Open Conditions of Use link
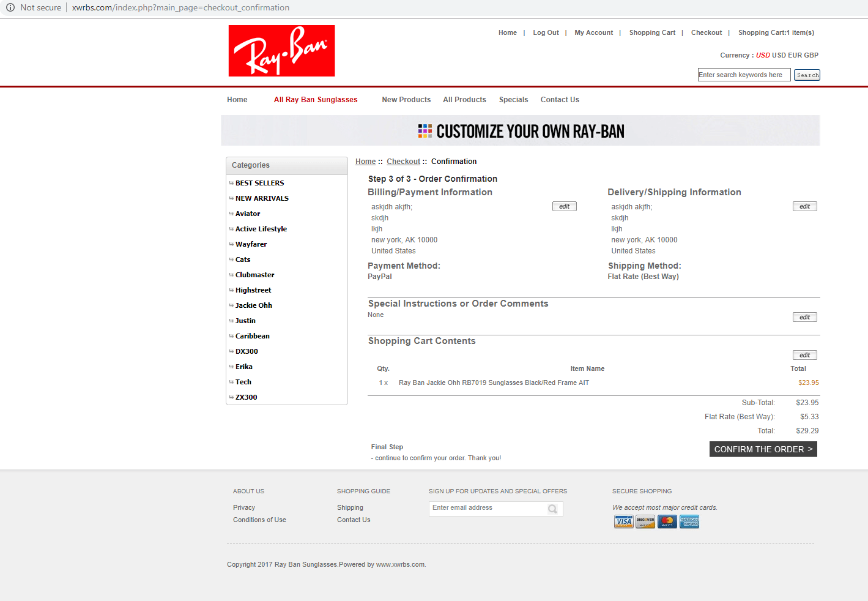The image size is (868, 601). coord(259,520)
